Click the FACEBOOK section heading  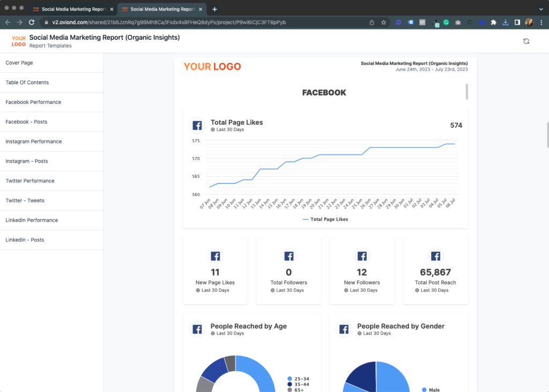(324, 93)
